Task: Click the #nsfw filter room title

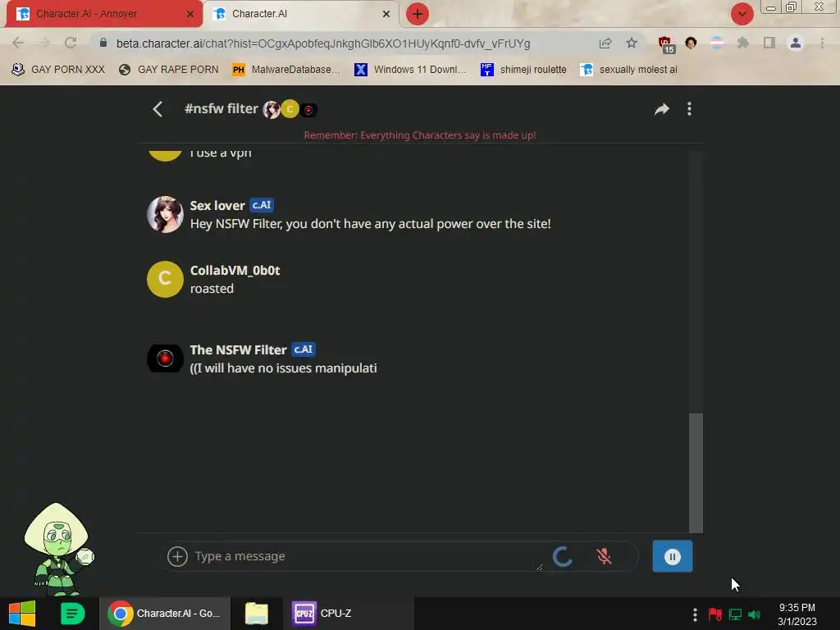Action: point(221,109)
